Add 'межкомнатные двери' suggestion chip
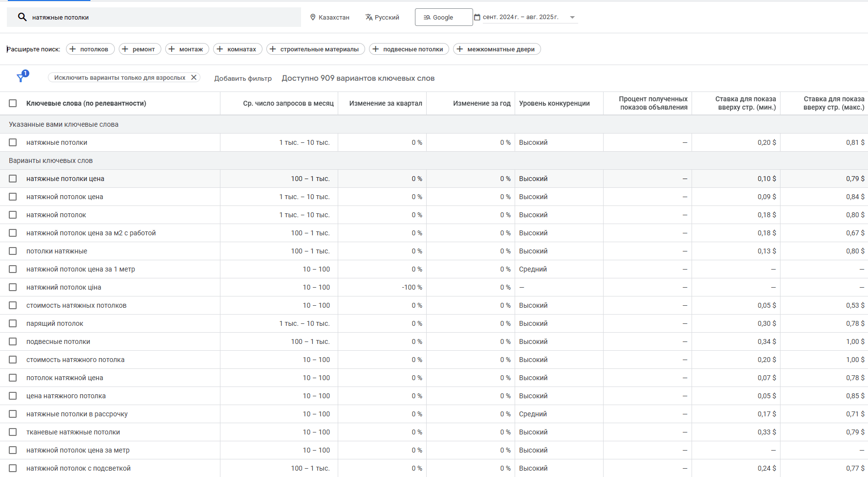 [x=497, y=49]
